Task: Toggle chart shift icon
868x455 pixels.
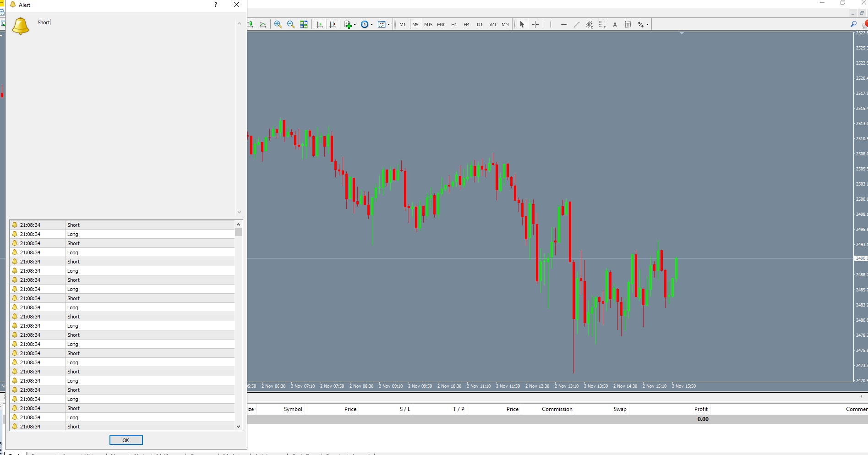Action: (333, 24)
